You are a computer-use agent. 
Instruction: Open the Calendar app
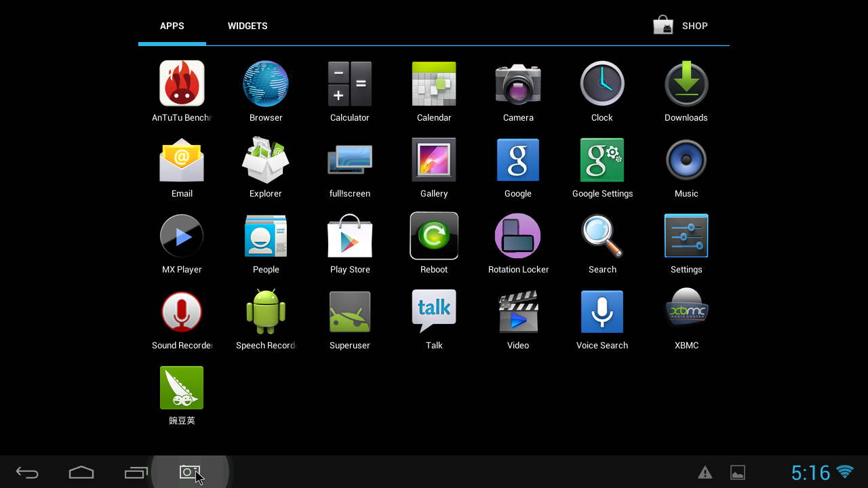click(x=434, y=83)
